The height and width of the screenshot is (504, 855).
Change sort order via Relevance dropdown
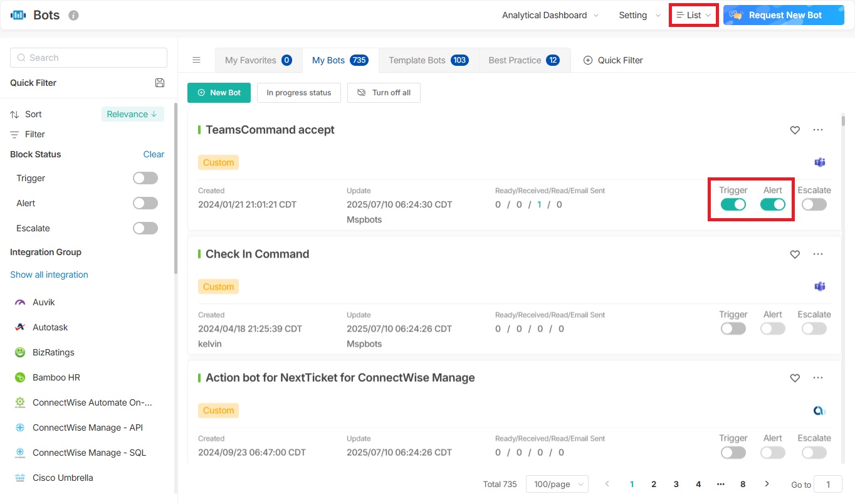(x=133, y=114)
